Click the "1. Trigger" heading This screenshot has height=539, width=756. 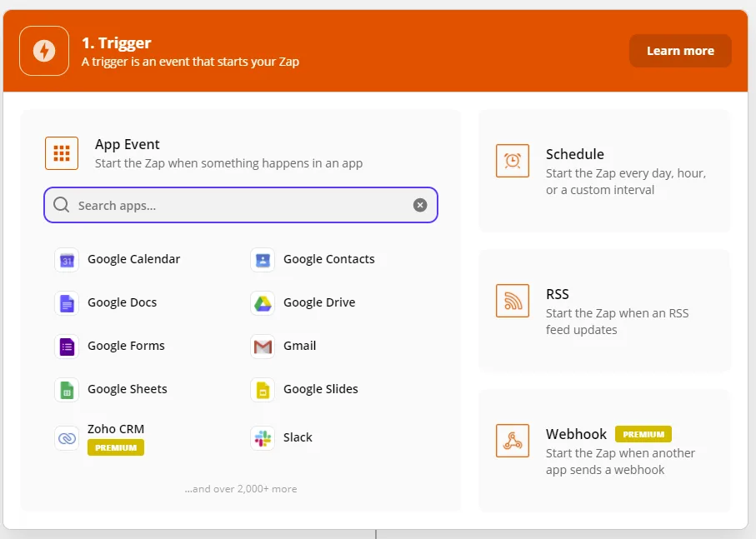(116, 42)
